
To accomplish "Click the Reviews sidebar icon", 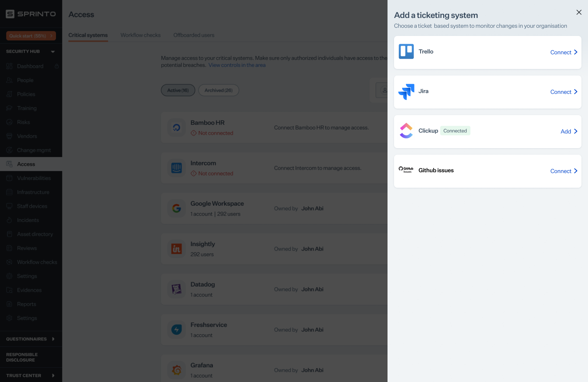I will [9, 248].
